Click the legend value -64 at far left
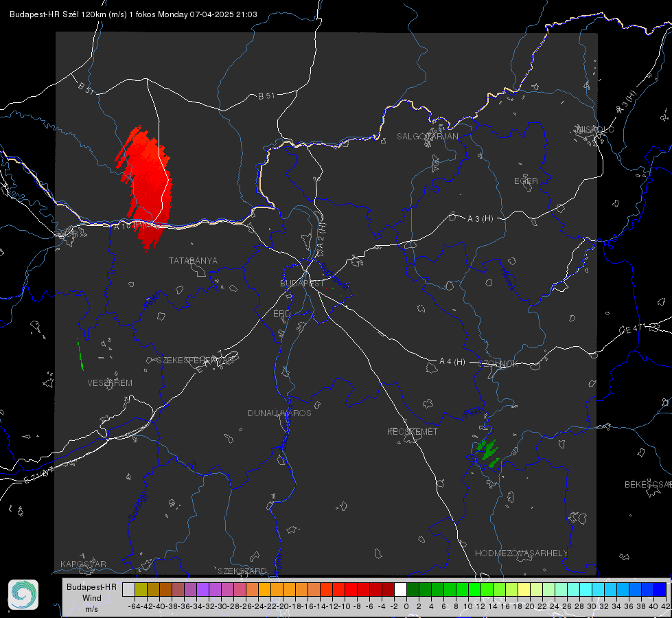This screenshot has height=618, width=672. tap(135, 606)
